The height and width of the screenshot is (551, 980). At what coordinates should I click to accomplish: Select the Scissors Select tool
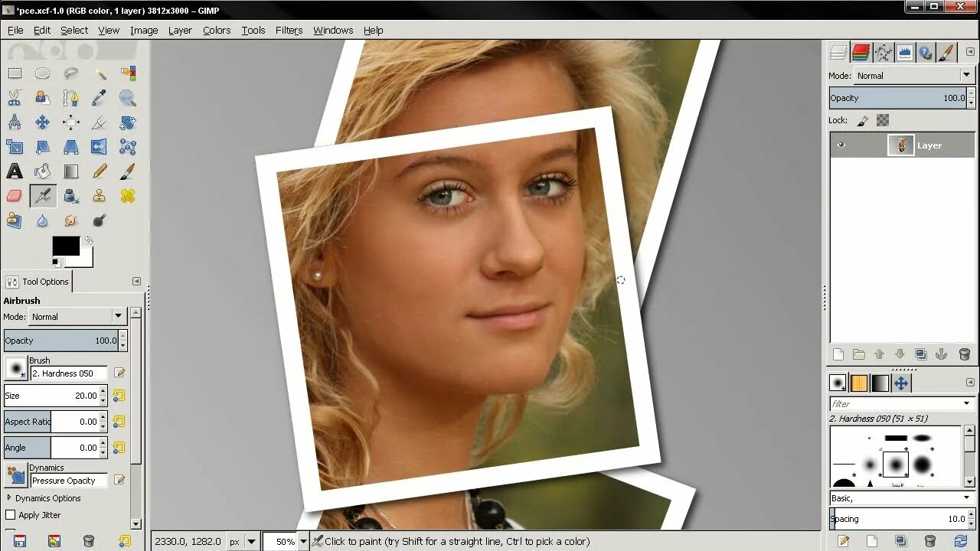15,98
